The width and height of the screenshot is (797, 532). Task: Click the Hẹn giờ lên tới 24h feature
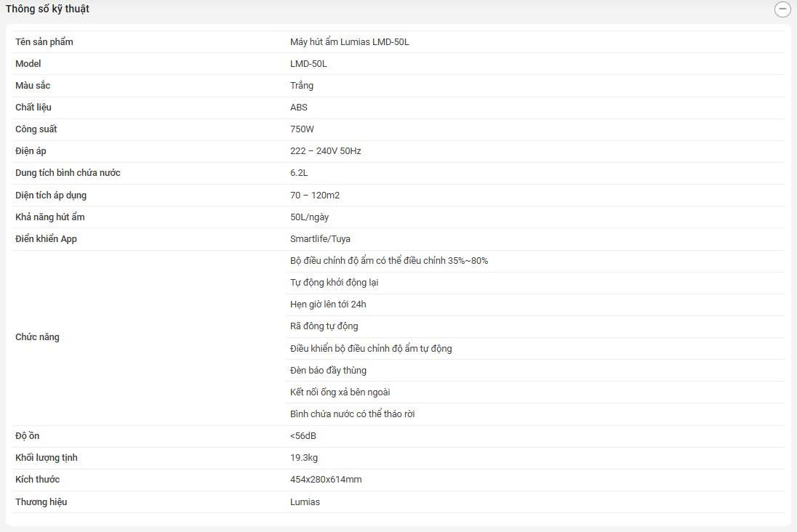(328, 305)
